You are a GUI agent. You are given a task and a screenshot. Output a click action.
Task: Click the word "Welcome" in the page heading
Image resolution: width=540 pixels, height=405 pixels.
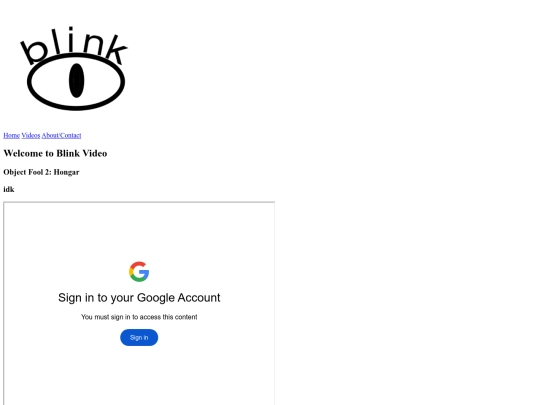point(23,153)
